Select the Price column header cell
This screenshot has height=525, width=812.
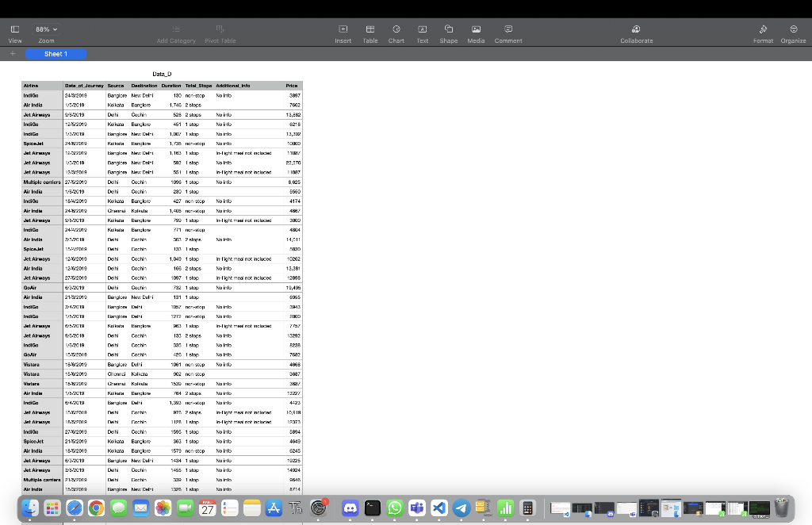(x=291, y=85)
